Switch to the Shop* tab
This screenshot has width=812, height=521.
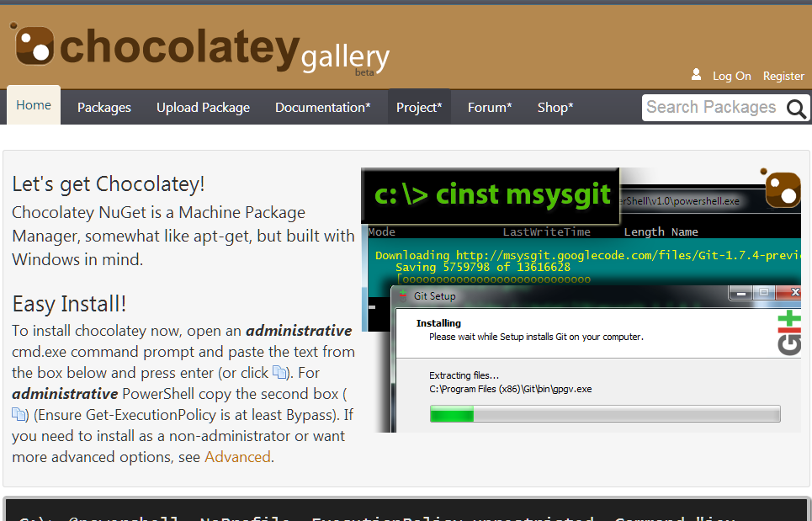point(555,107)
